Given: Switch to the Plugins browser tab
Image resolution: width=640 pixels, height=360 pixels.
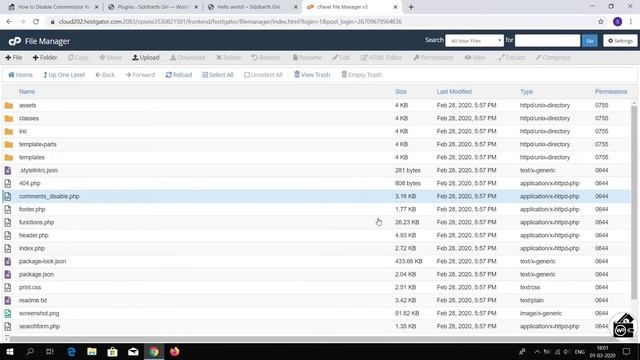Looking at the screenshot, I should point(152,7).
